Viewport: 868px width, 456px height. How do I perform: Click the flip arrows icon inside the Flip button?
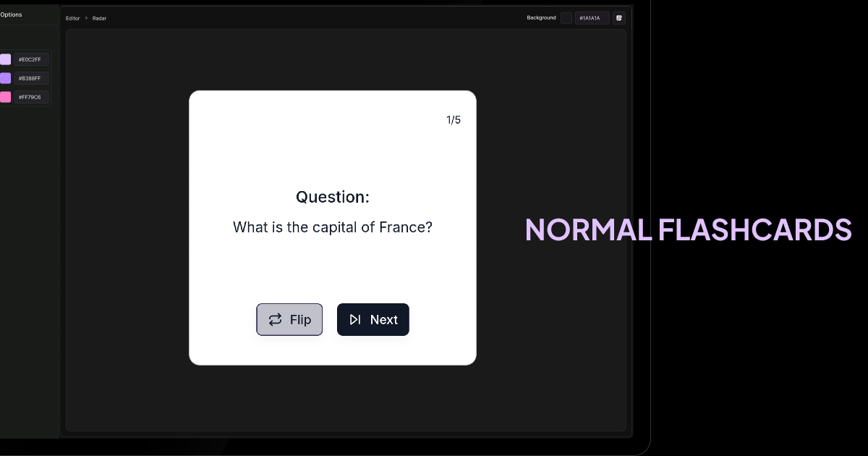274,319
